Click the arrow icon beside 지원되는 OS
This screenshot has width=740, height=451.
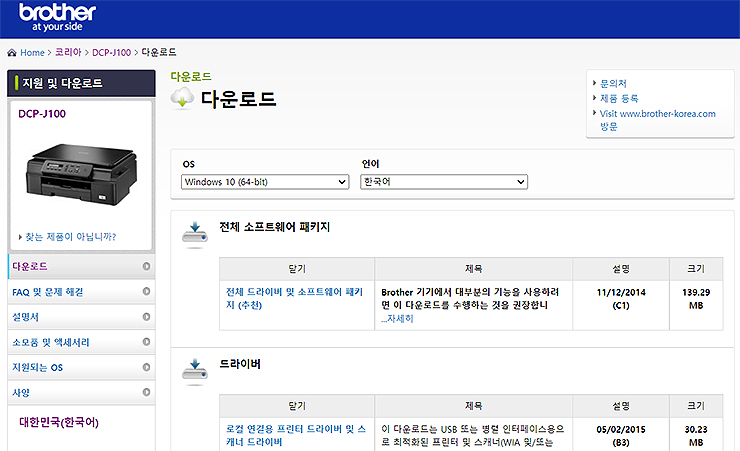pos(146,367)
